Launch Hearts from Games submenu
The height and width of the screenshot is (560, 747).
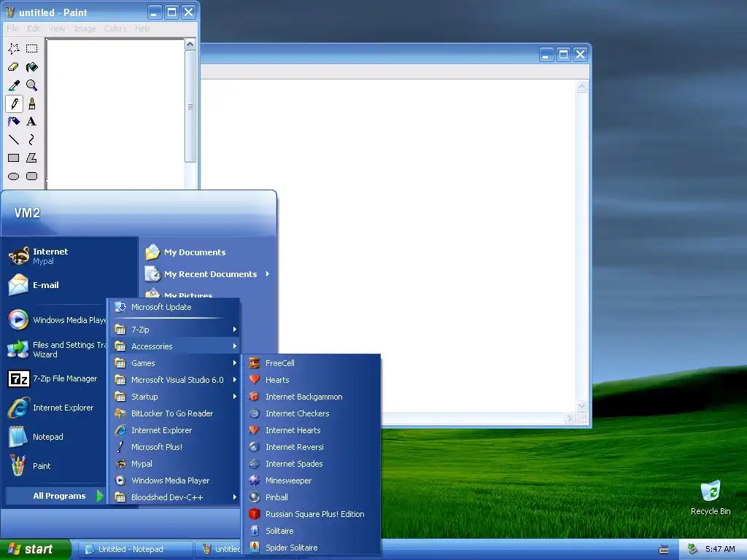click(312, 380)
